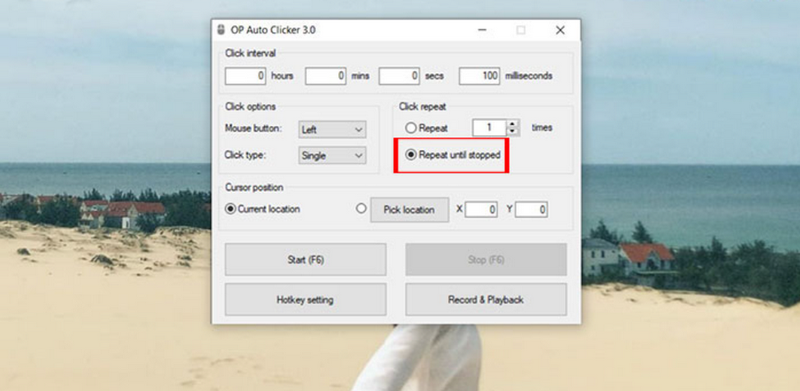The width and height of the screenshot is (800, 391).
Task: Close the OP Auto Clicker window
Action: point(560,30)
